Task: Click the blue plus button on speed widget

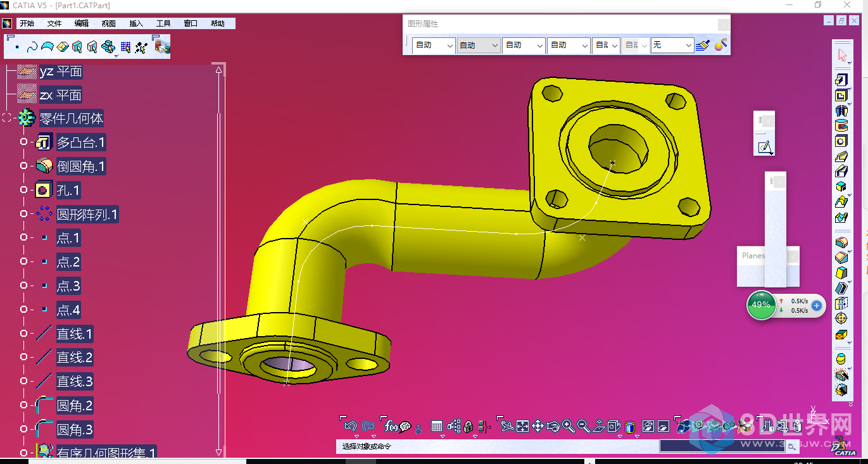Action: (817, 306)
